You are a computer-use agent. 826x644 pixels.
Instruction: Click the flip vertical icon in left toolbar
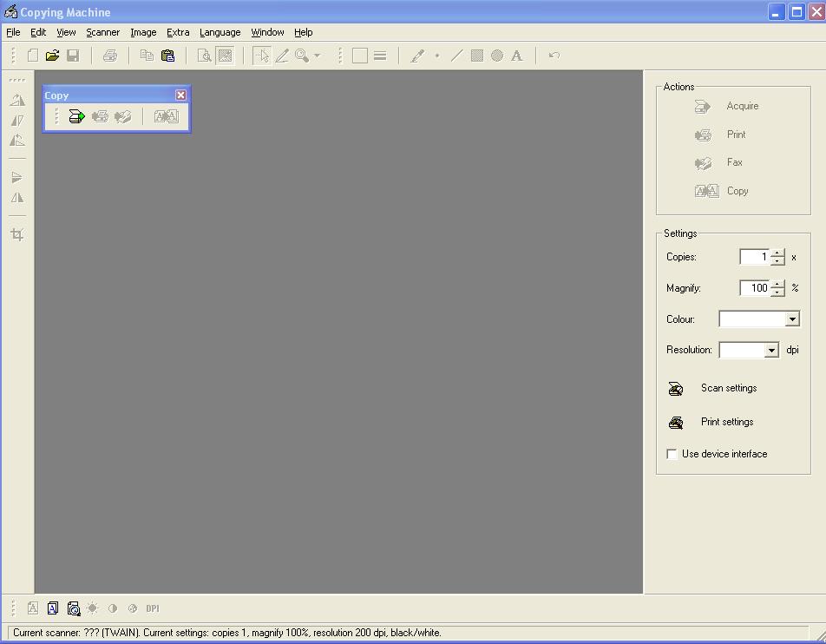coord(17,178)
